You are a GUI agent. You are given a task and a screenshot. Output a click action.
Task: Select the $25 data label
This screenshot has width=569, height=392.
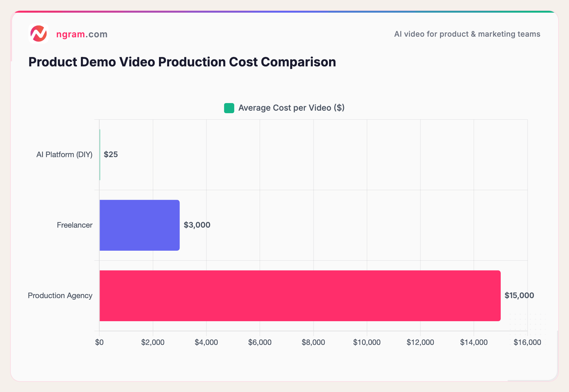(110, 155)
